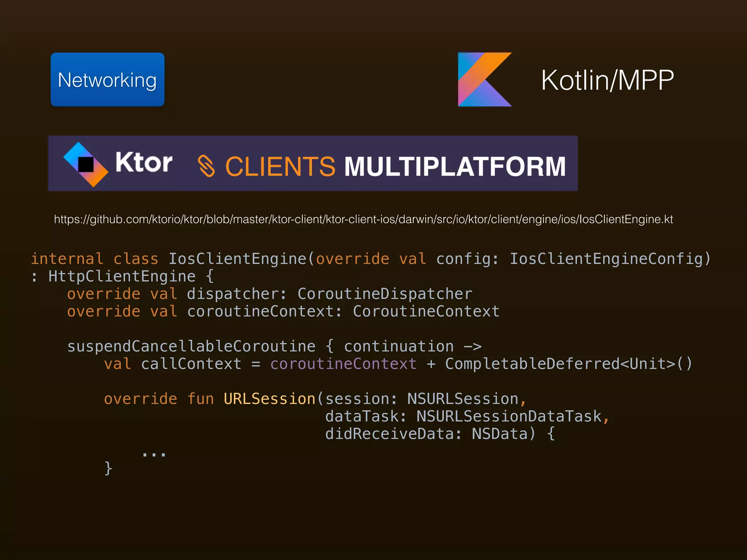Click the Ktor wordmark text
Screen dimensions: 747x560
144,162
